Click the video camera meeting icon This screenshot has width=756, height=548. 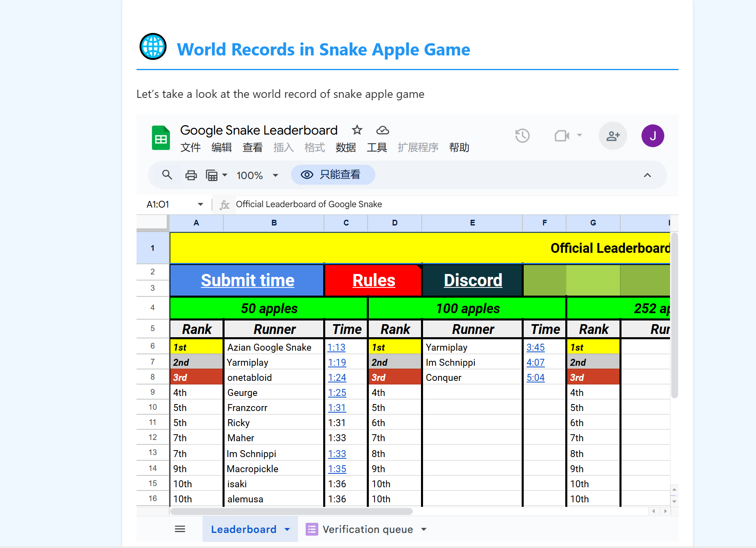[562, 135]
